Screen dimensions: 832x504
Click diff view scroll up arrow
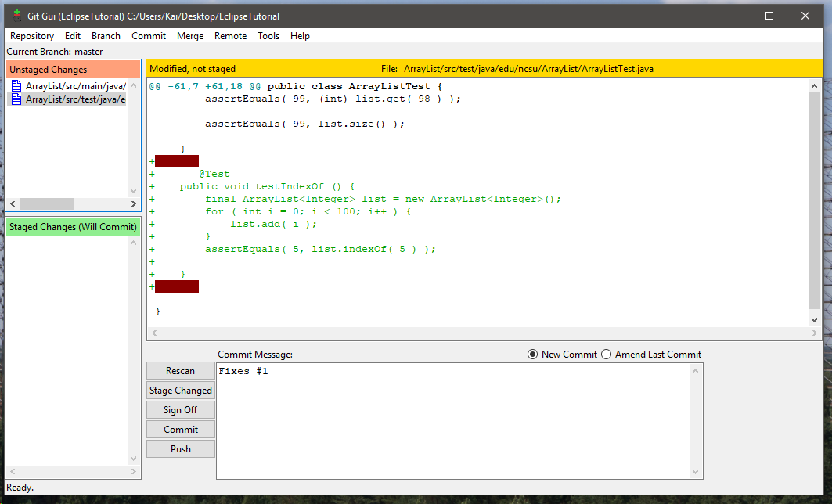814,86
